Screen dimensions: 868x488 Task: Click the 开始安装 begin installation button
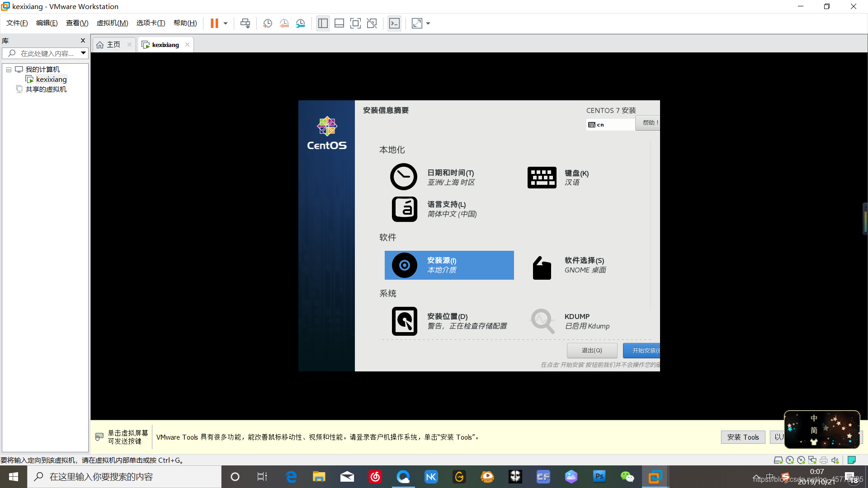tap(642, 351)
